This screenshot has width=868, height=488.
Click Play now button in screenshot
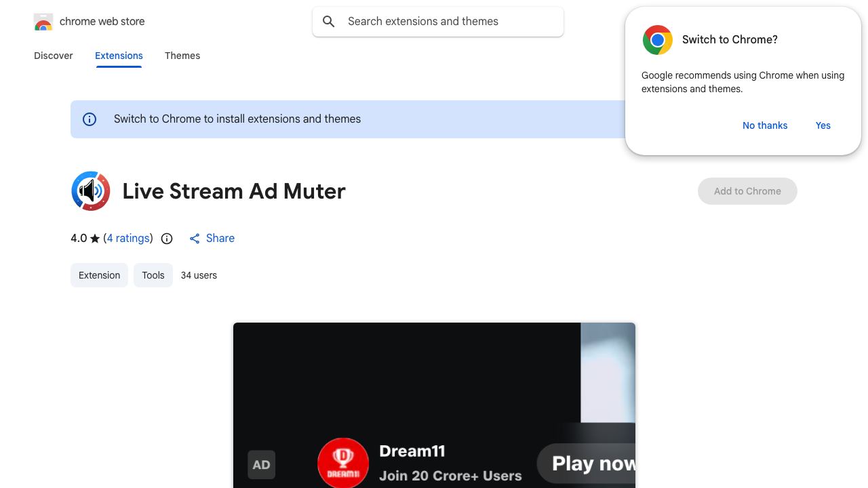tap(587, 464)
